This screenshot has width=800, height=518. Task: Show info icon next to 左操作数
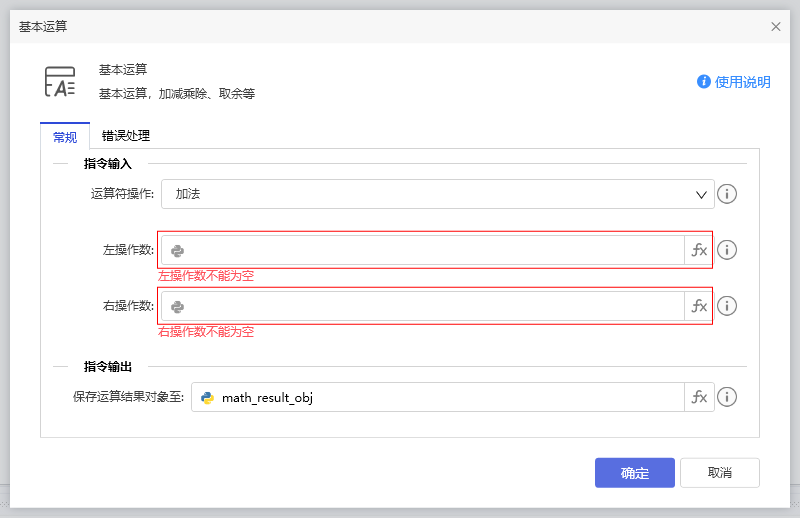coord(727,250)
